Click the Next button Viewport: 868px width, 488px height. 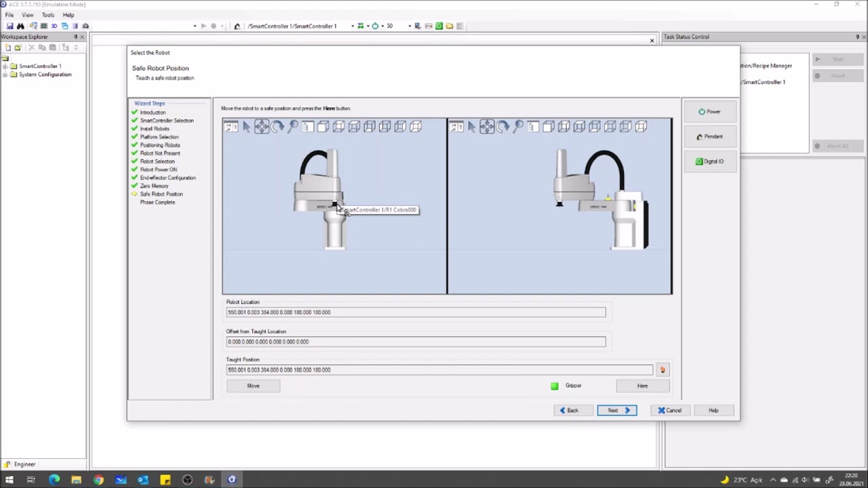(616, 410)
